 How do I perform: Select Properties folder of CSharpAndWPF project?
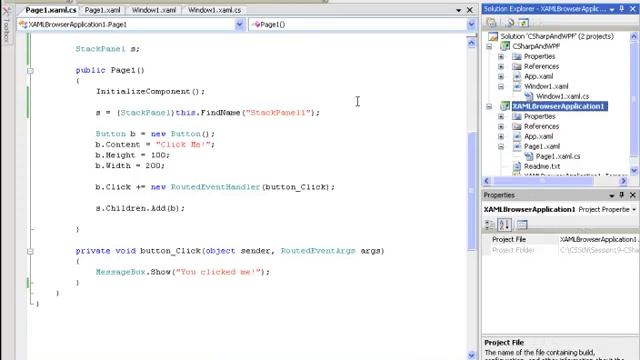pos(539,56)
